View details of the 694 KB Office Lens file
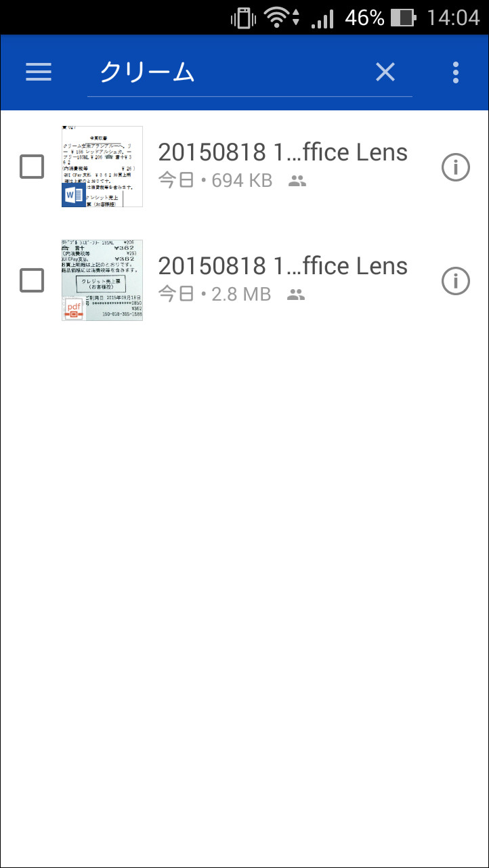The image size is (489, 868). point(456,167)
